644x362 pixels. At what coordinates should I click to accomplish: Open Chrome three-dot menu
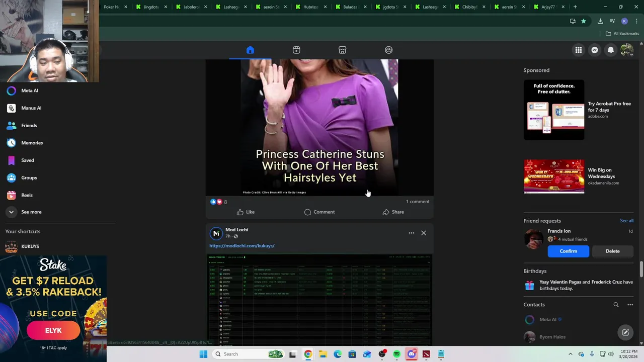tap(637, 21)
